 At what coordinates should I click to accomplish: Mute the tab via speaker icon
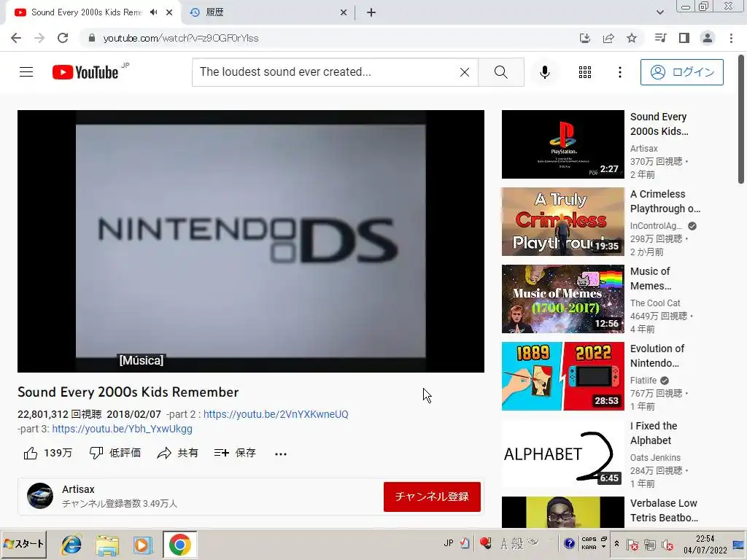point(153,12)
